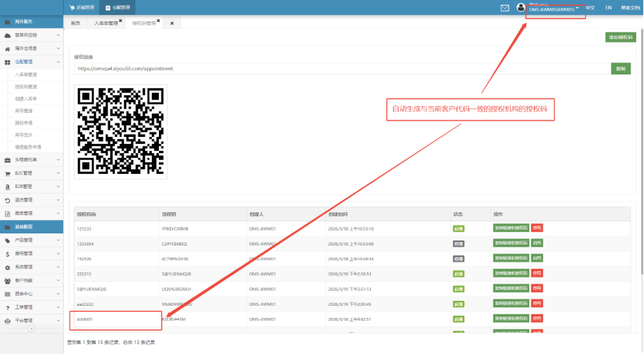Click the 系统管理 gear icon in sidebar
The image size is (644, 354).
pos(7,267)
